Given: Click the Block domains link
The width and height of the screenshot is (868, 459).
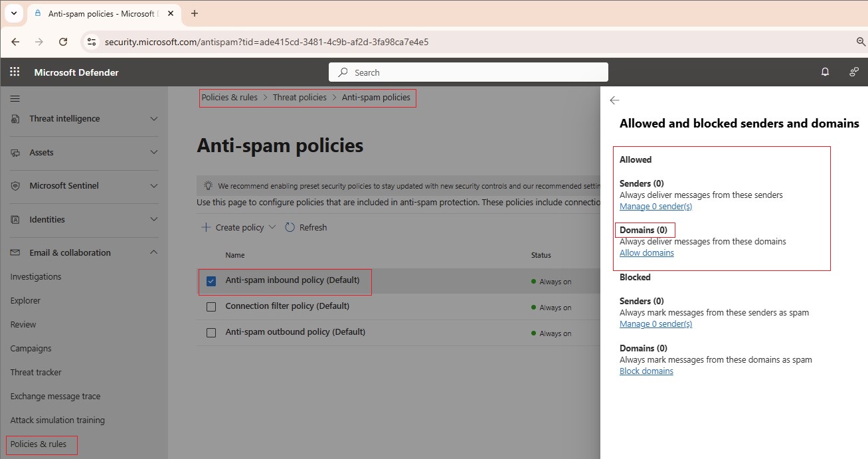Looking at the screenshot, I should 646,371.
